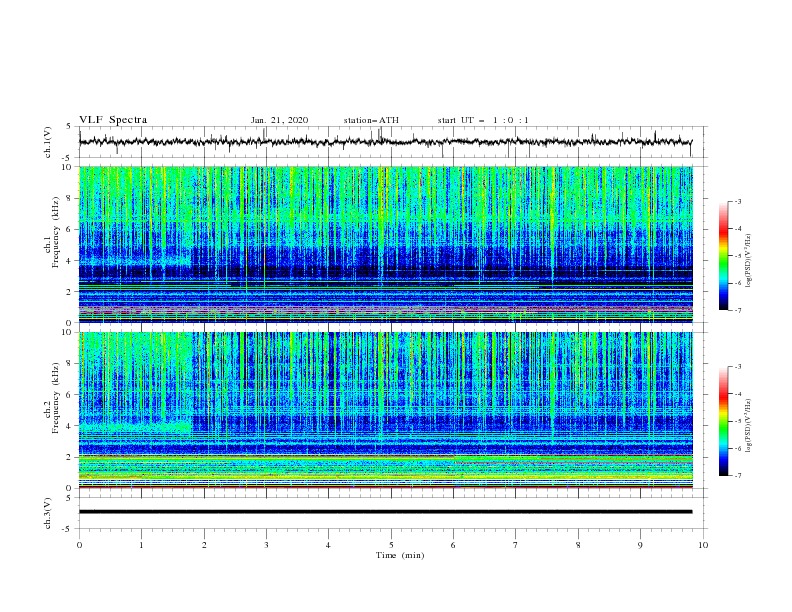Select the "Time (min)" axis label
This screenshot has height=612, width=792.
click(400, 555)
